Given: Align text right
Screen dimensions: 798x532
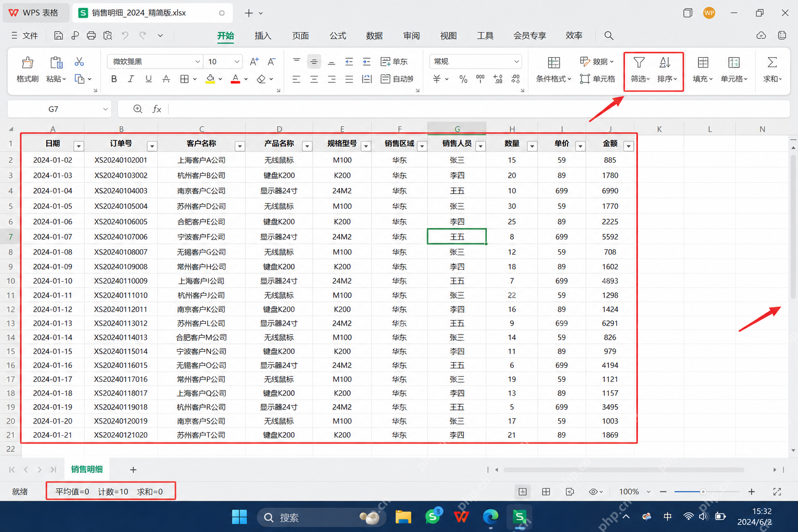Looking at the screenshot, I should pos(331,79).
